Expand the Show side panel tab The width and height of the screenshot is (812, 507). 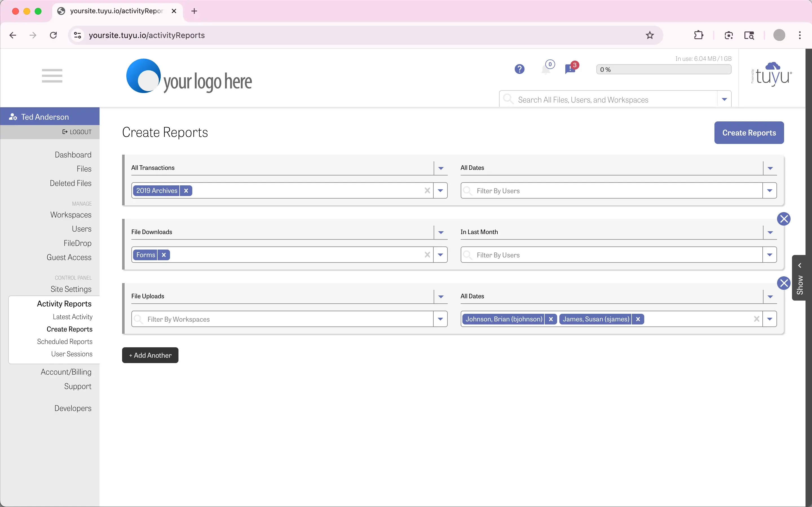click(x=800, y=278)
